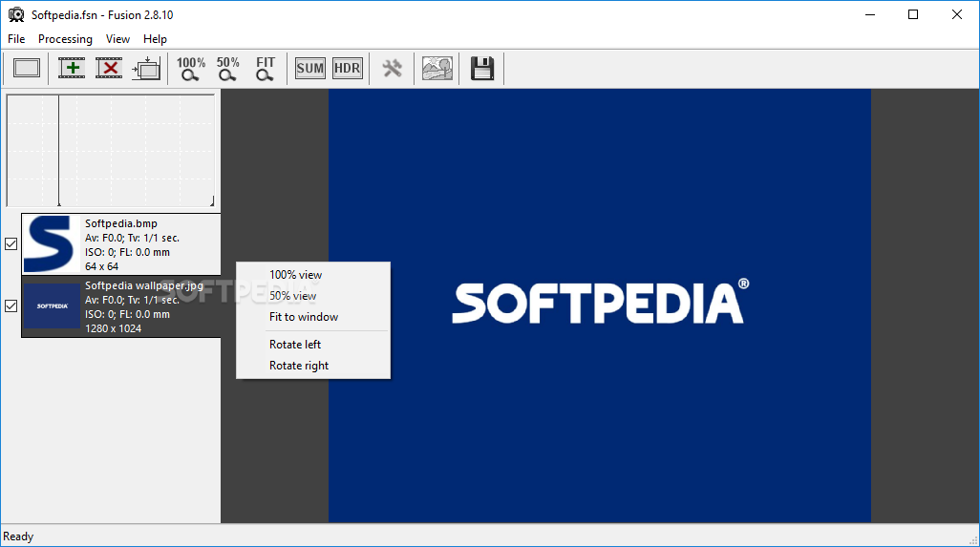This screenshot has width=980, height=547.
Task: Save with the floppy disk icon
Action: [482, 68]
